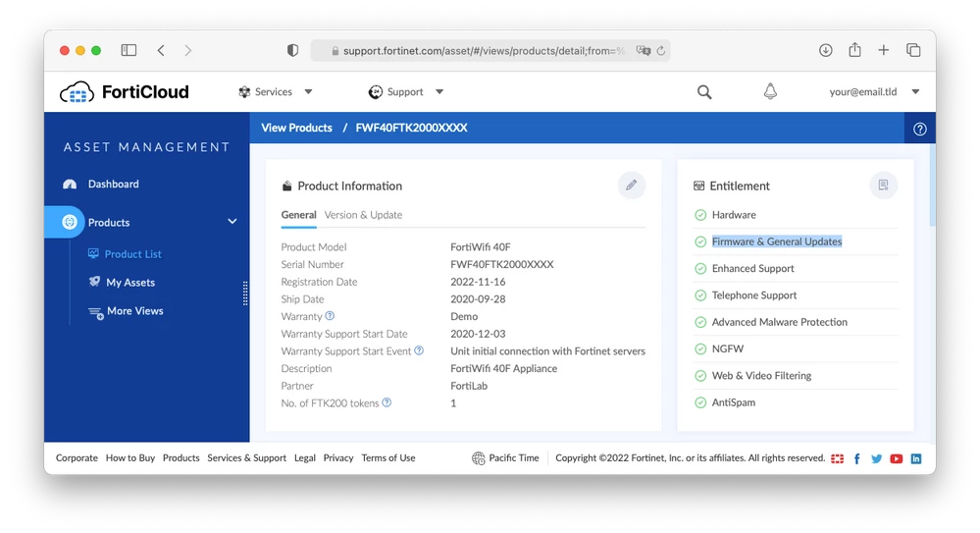The image size is (980, 533).
Task: Open Fortinet LinkedIn icon in footer
Action: [915, 458]
